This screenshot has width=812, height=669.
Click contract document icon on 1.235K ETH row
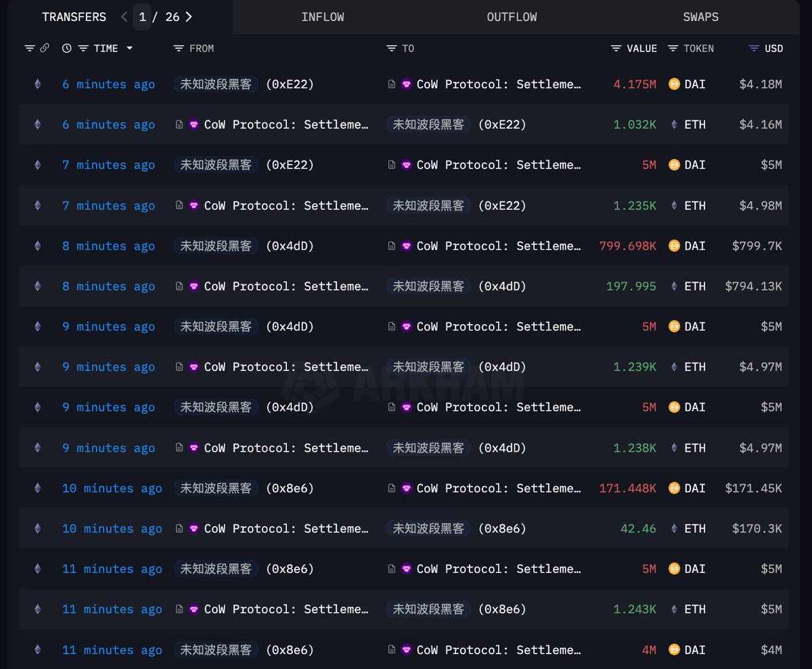tap(179, 205)
